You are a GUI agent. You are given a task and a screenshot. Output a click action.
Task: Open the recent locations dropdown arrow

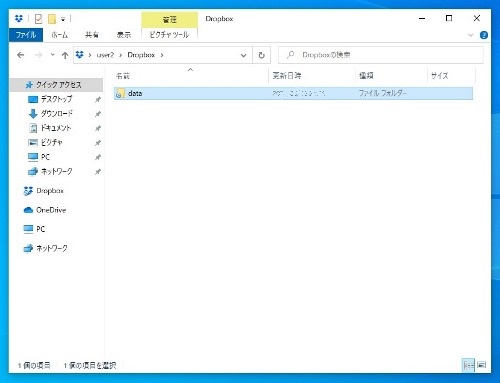(52, 55)
